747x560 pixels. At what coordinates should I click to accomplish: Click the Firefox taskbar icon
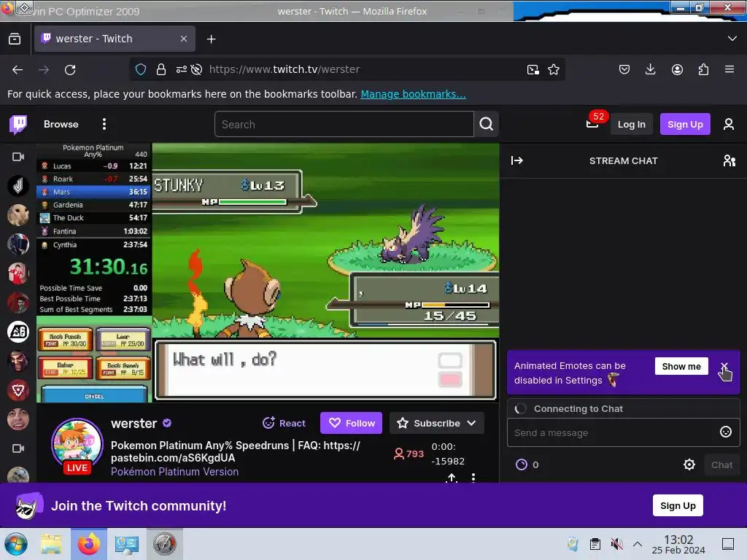pos(88,544)
